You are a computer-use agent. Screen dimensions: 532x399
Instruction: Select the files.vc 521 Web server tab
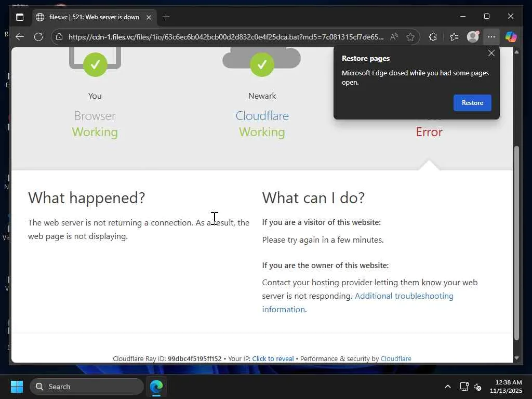[95, 17]
